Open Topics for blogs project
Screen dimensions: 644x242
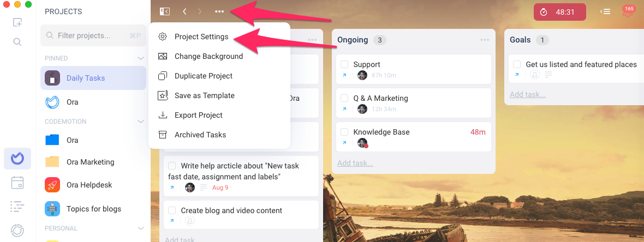tap(93, 209)
